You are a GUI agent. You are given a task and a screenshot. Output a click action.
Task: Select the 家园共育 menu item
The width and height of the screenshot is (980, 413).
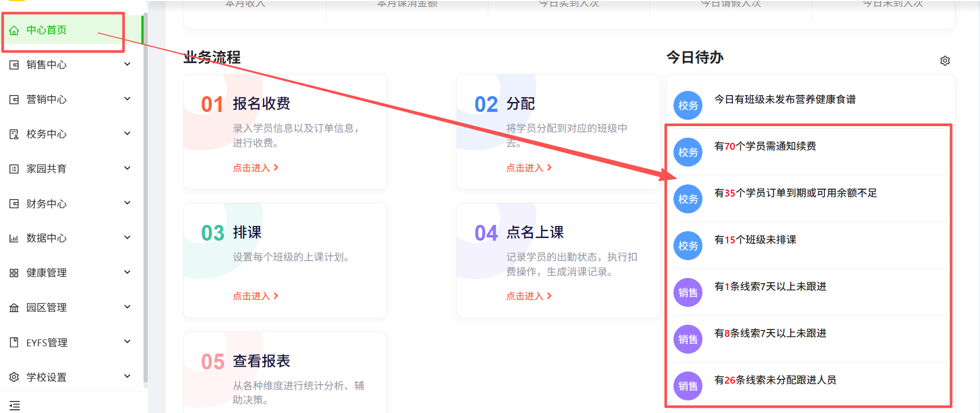(x=47, y=169)
